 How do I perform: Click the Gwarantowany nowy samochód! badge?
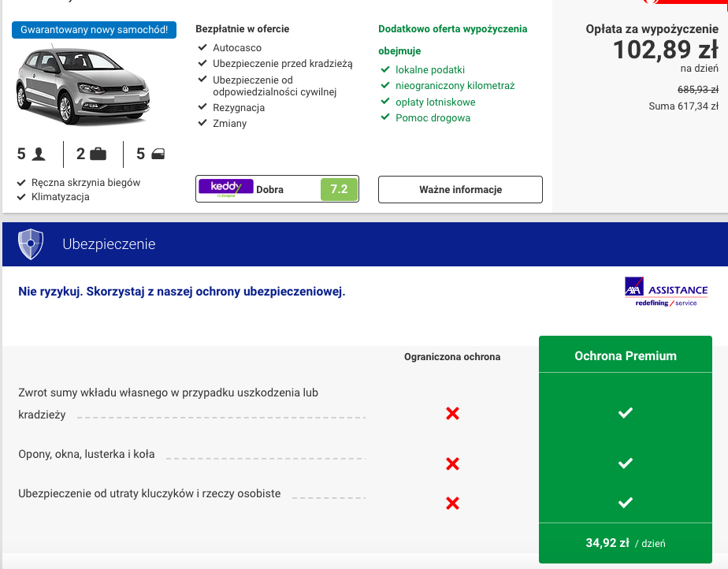click(95, 30)
